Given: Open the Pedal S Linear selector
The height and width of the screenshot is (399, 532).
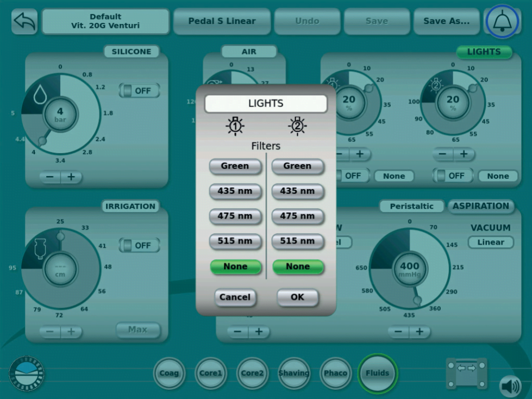Looking at the screenshot, I should (222, 21).
